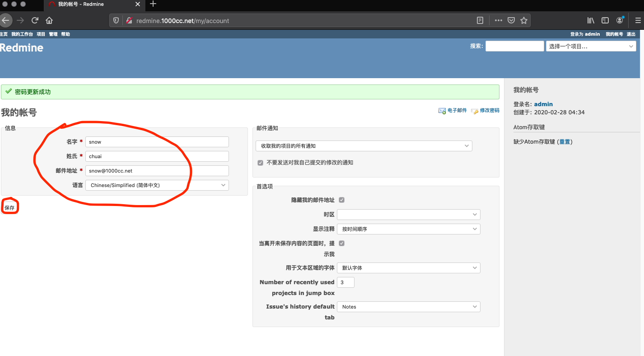Screen dimensions: 644x356
Task: Toggle 隐藏我的邮件地址 checkbox
Action: pos(341,200)
